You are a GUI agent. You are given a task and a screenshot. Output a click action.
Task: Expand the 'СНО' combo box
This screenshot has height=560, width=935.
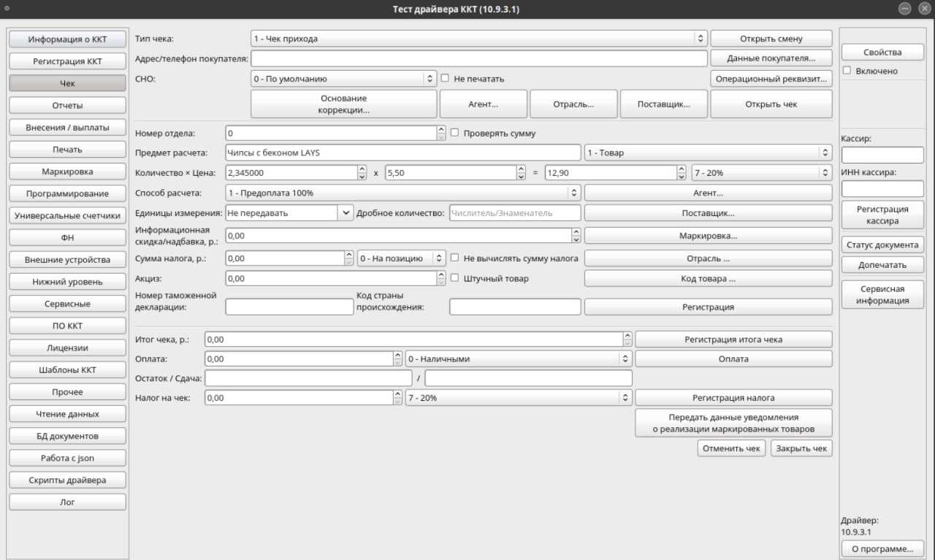point(343,78)
